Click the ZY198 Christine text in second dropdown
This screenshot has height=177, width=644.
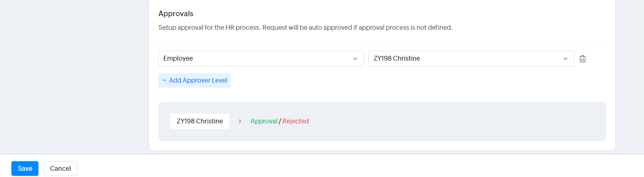pyautogui.click(x=397, y=58)
